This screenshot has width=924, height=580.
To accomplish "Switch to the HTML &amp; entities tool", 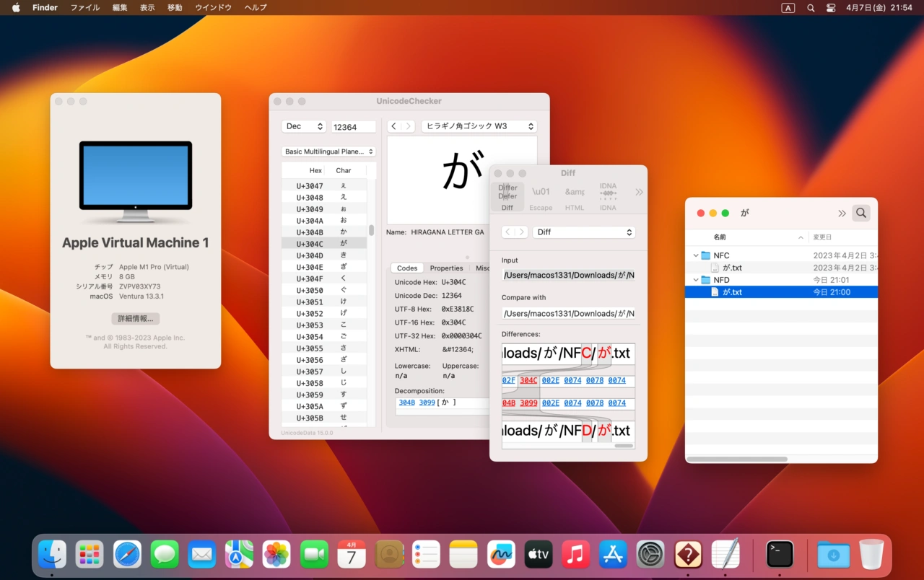I will [x=575, y=196].
